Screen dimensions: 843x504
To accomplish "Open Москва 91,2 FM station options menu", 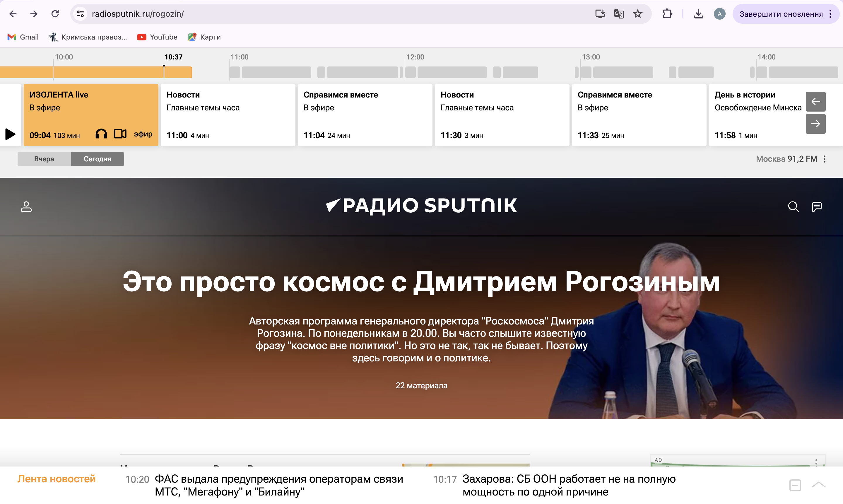I will [825, 159].
